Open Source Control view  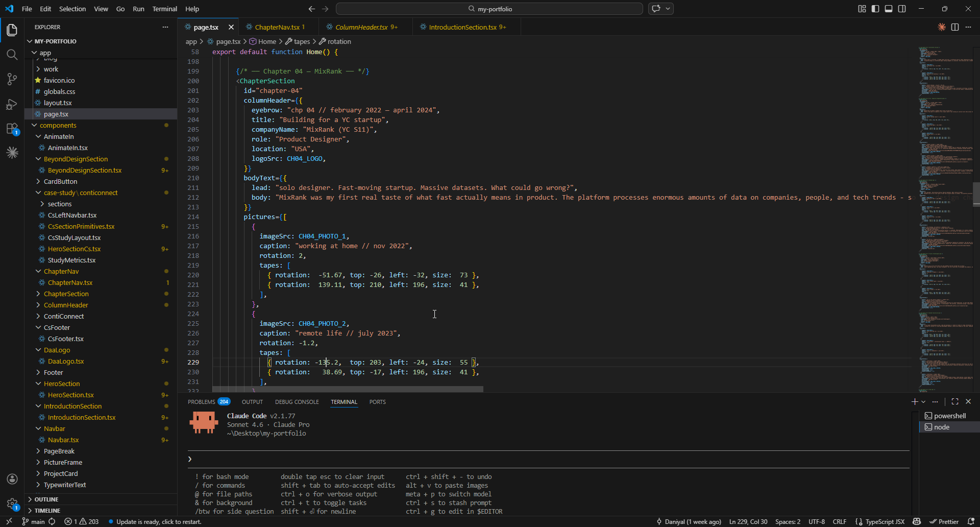point(12,79)
